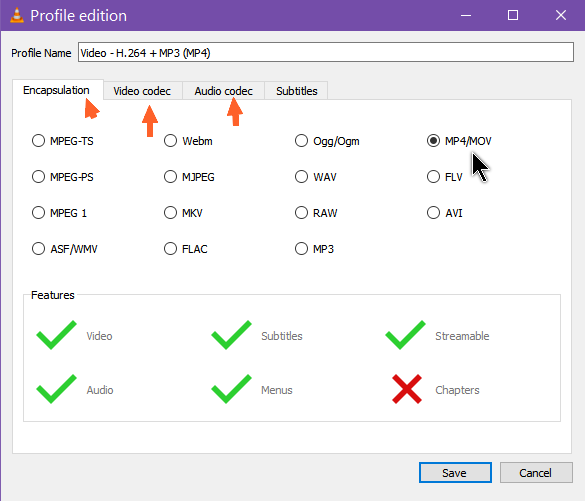This screenshot has height=501, width=585.
Task: Click the green checkmark next to Streamable
Action: (x=406, y=335)
